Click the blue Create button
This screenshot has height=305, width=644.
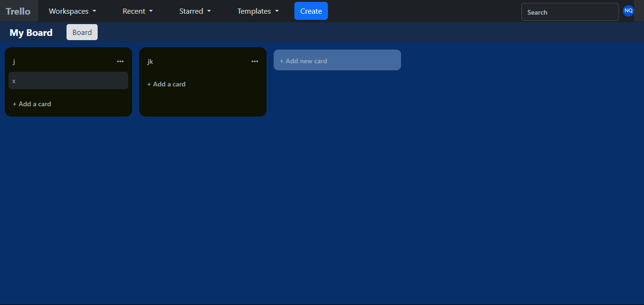point(311,11)
